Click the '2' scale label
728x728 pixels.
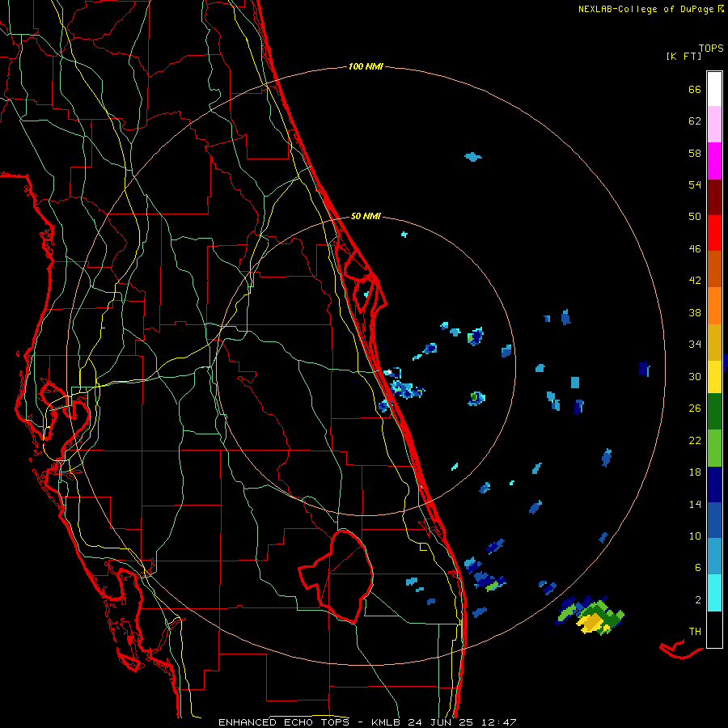698,600
